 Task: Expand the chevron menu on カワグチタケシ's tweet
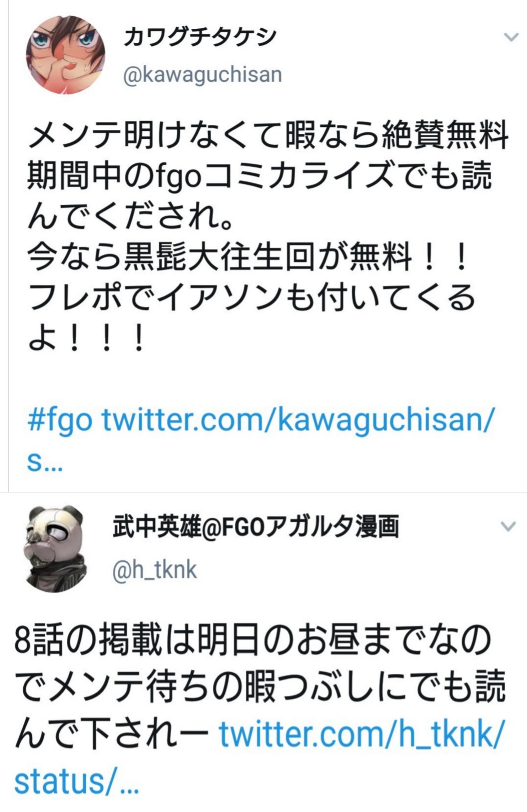click(511, 37)
